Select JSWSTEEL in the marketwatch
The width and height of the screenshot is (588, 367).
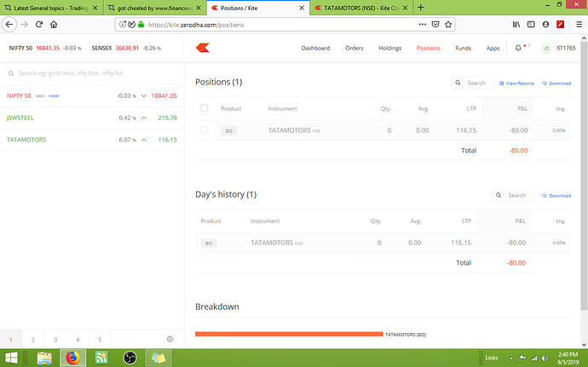click(92, 118)
